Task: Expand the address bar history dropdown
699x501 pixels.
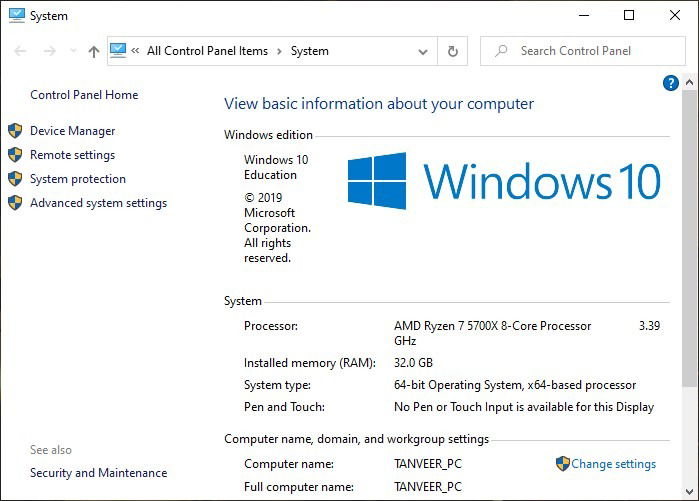Action: [x=423, y=52]
